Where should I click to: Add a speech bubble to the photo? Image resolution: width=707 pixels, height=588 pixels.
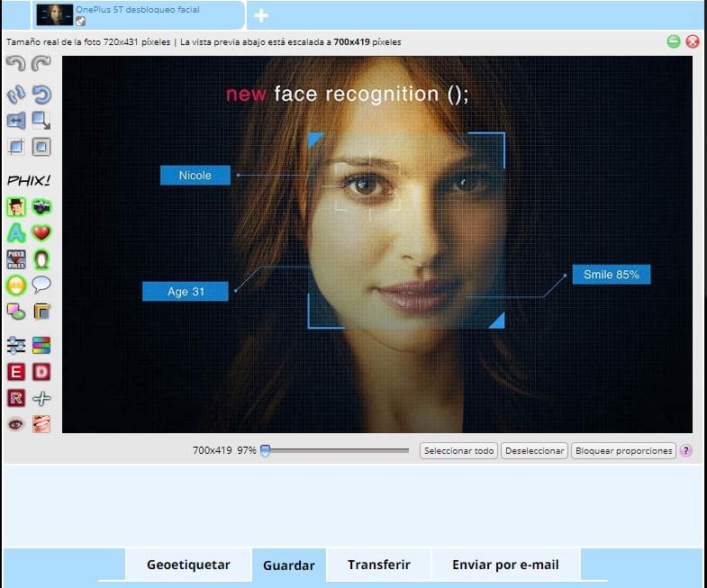(x=41, y=285)
